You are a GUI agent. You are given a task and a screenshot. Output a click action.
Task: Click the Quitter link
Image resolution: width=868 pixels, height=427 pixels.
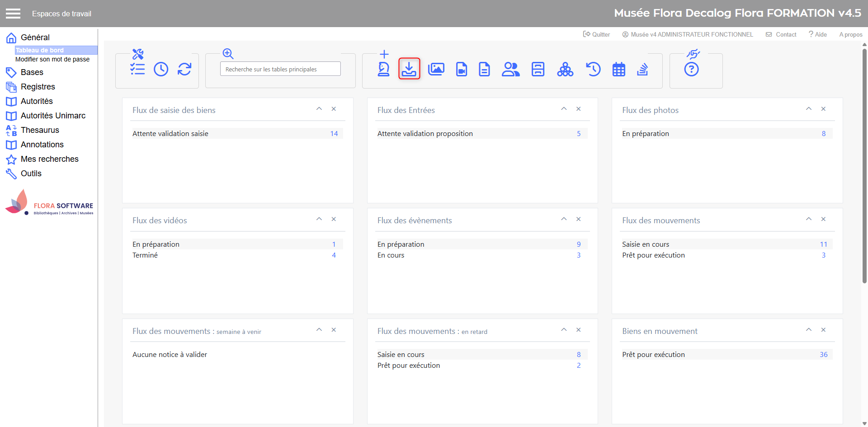597,34
